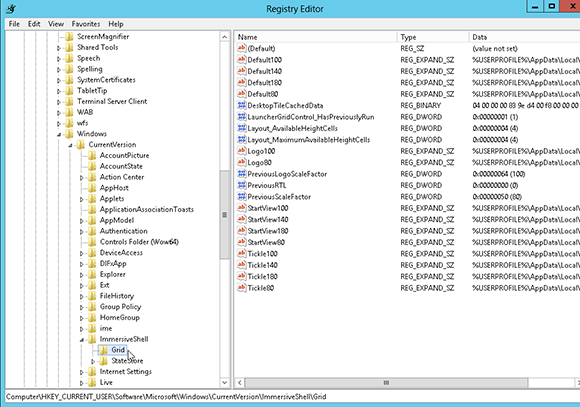Click the folder icon of Speech key
Screen dimensions: 580x407
tap(69, 58)
